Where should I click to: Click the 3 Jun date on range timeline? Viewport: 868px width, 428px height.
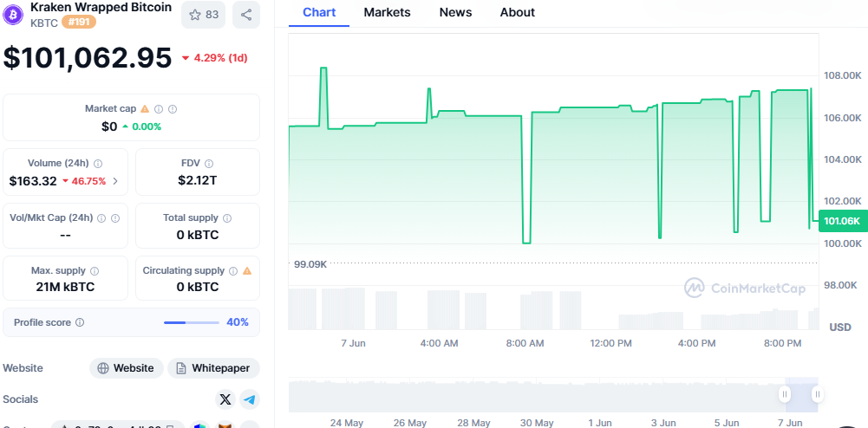[663, 423]
